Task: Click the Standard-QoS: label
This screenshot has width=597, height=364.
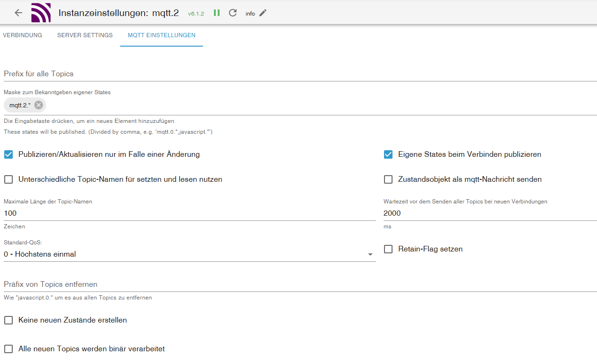Action: tap(23, 243)
